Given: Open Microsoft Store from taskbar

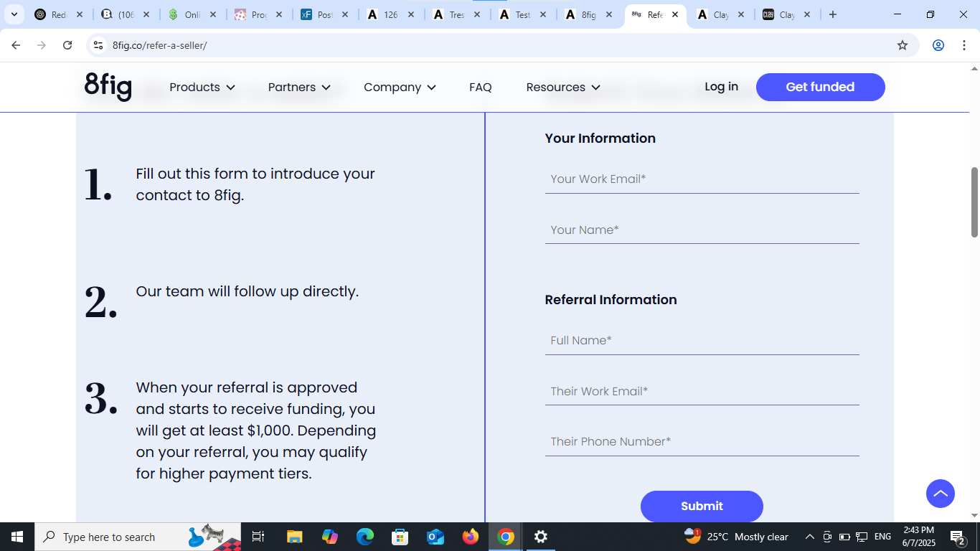Looking at the screenshot, I should click(x=400, y=537).
